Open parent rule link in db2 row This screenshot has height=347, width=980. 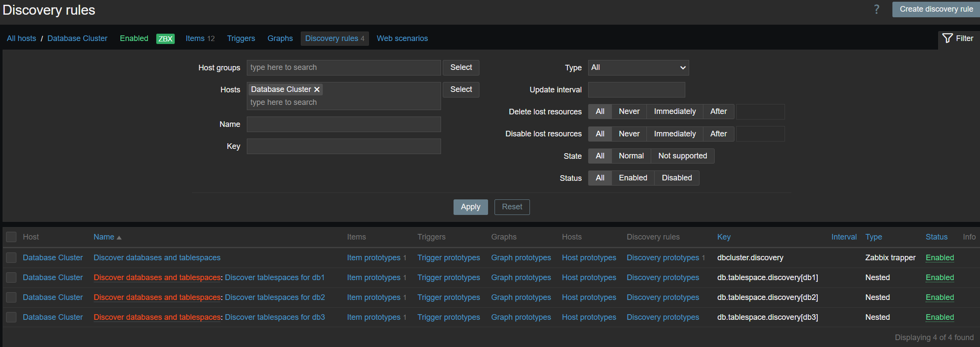point(157,297)
